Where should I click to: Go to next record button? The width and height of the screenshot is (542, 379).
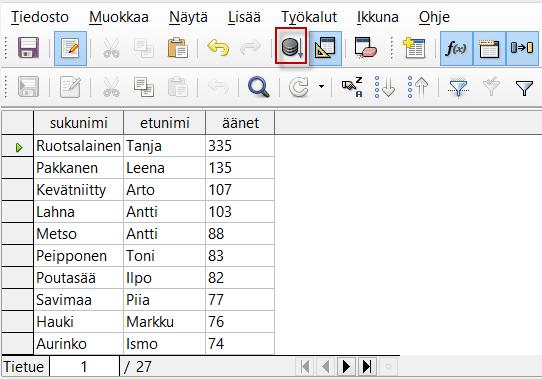click(346, 367)
